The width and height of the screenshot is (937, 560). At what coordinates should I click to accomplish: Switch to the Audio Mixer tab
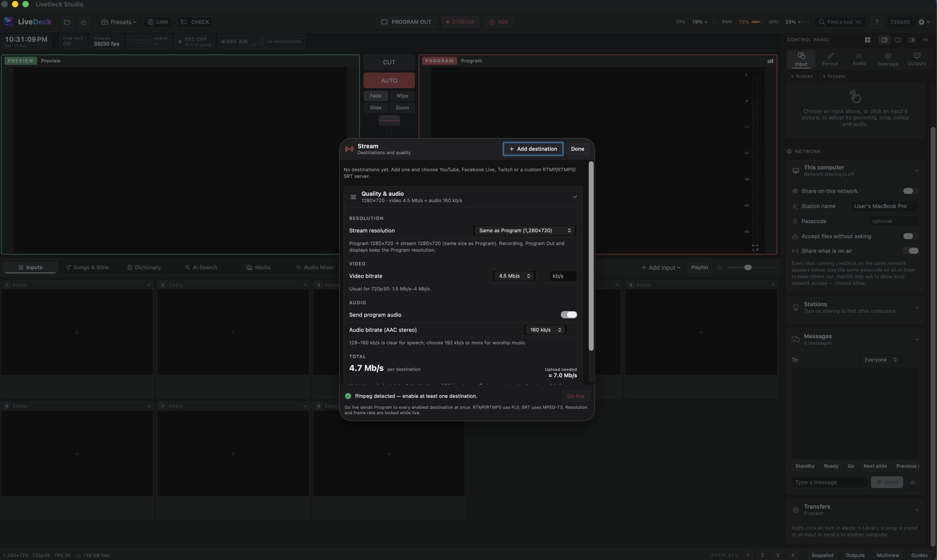coord(314,268)
